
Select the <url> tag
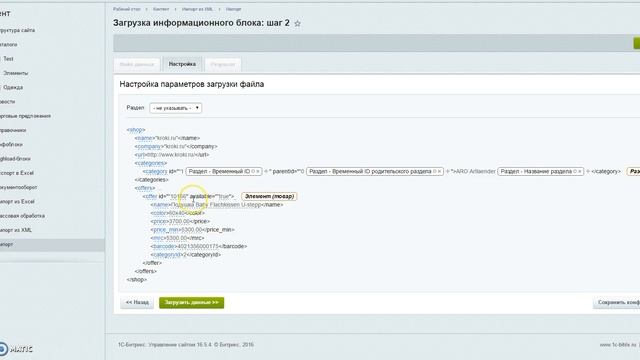point(140,155)
